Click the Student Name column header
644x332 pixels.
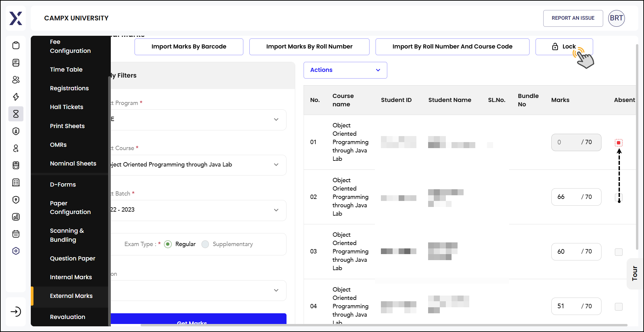(x=450, y=100)
